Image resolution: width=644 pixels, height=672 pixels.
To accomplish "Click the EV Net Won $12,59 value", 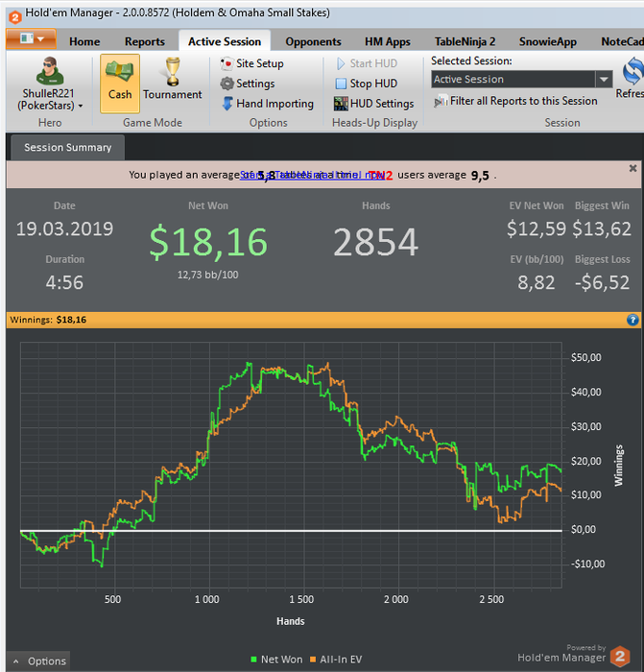I will 536,228.
